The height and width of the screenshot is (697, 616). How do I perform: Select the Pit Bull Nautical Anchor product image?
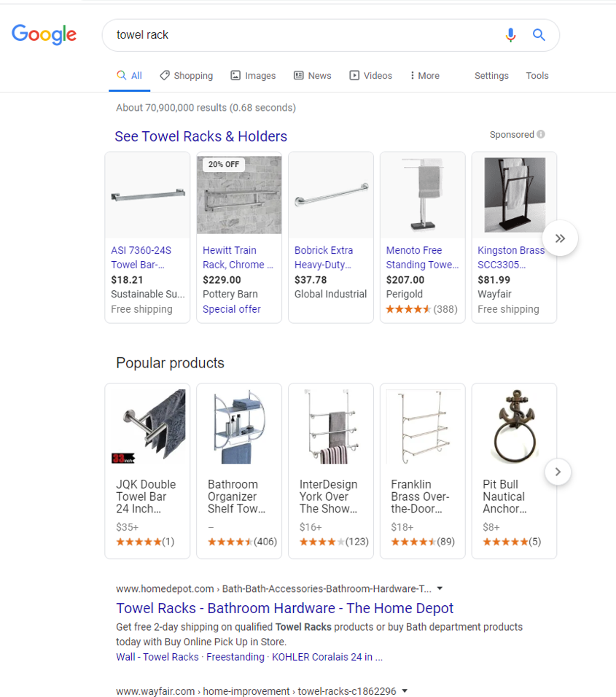tap(514, 427)
